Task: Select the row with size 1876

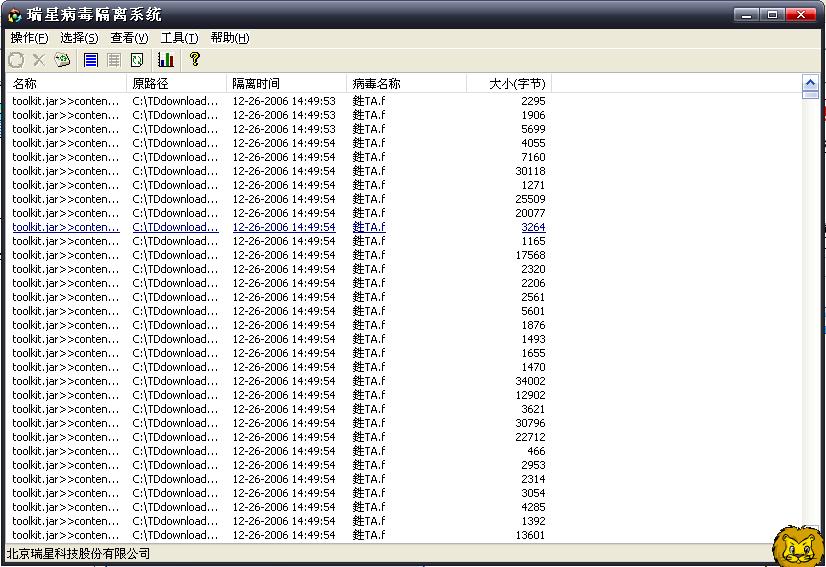Action: click(279, 325)
